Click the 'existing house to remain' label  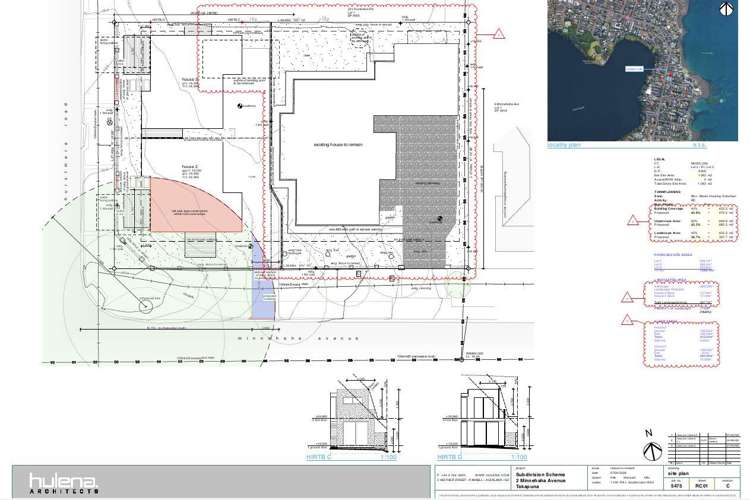(x=338, y=144)
